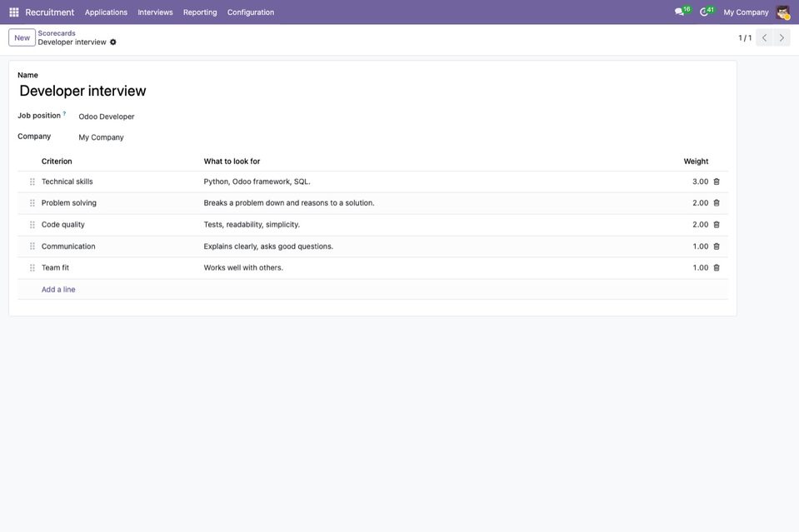Open the Reporting menu

200,12
